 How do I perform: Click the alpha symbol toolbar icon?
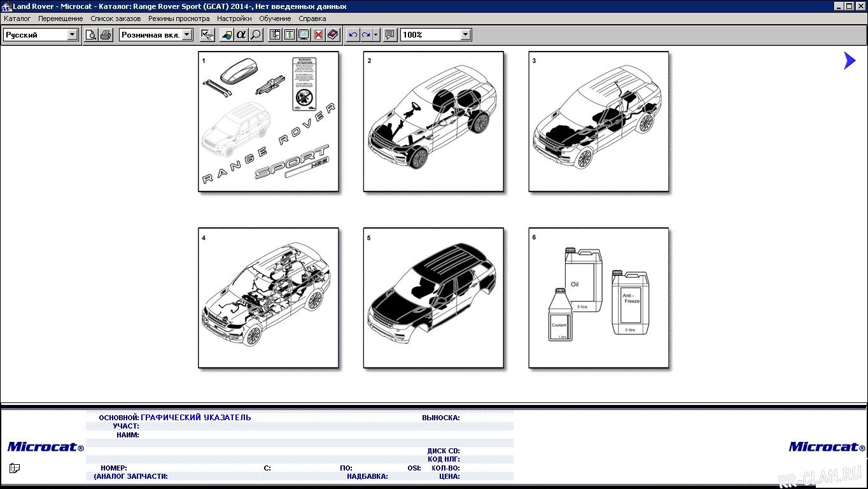[x=241, y=35]
